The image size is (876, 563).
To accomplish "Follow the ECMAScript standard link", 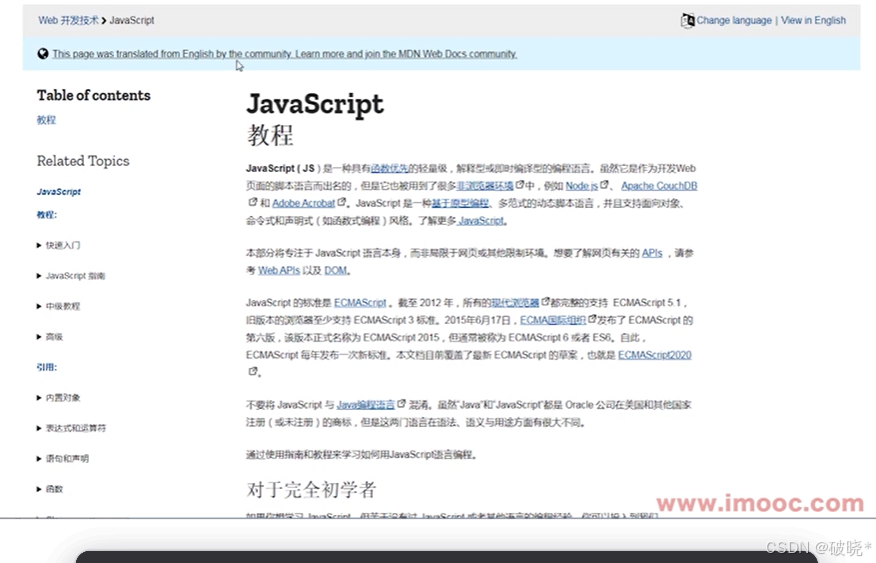I will pyautogui.click(x=360, y=303).
